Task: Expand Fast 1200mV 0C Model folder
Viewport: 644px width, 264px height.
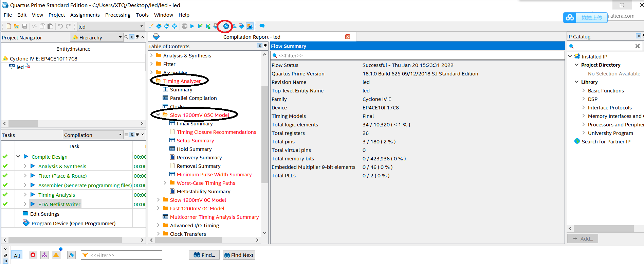Action: [158, 208]
